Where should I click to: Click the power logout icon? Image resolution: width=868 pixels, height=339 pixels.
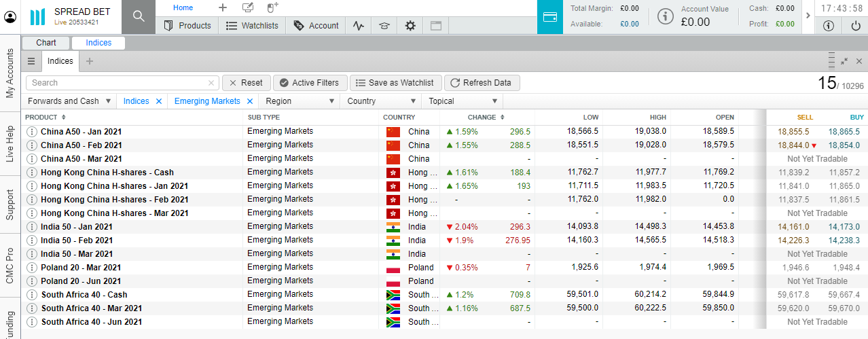pyautogui.click(x=855, y=26)
